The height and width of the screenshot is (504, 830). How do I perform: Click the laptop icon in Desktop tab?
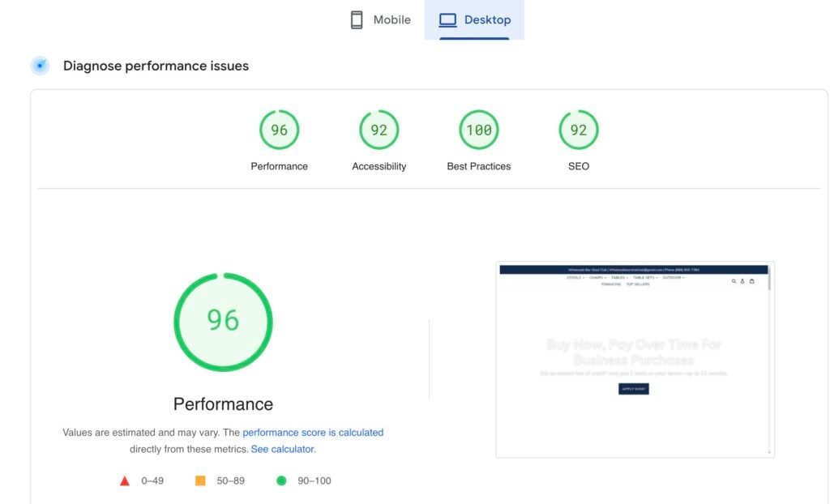coord(448,19)
